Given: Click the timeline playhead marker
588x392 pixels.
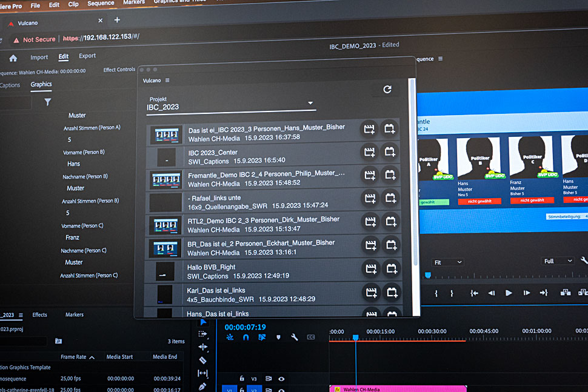Looking at the screenshot, I should pos(355,337).
